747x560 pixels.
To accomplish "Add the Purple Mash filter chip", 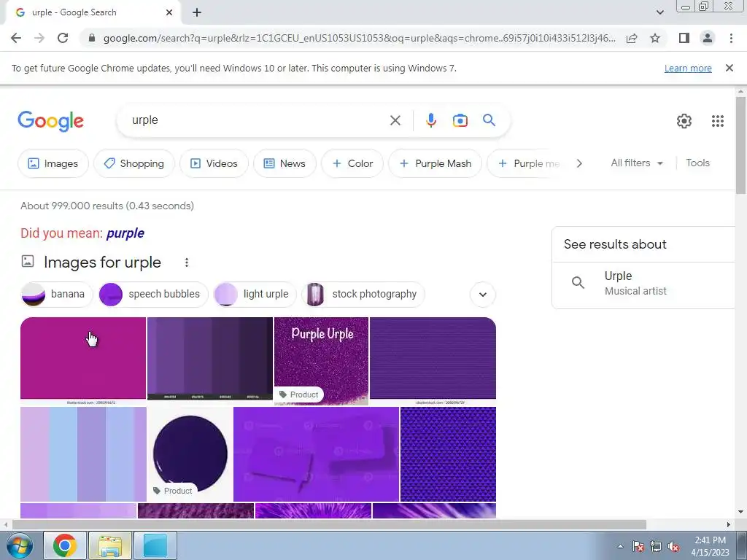I will tap(435, 163).
